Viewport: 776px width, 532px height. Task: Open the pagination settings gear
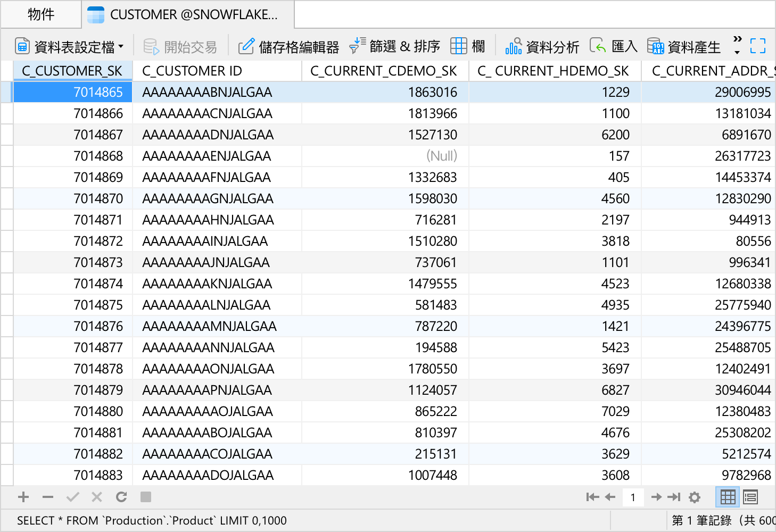[x=695, y=497]
